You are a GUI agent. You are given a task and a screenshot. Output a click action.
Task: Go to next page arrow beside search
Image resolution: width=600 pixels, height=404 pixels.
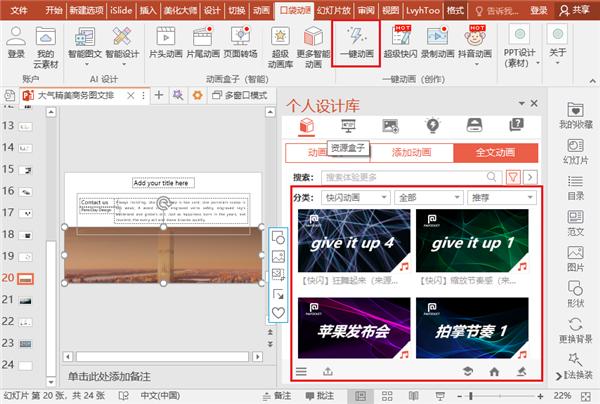click(x=530, y=177)
